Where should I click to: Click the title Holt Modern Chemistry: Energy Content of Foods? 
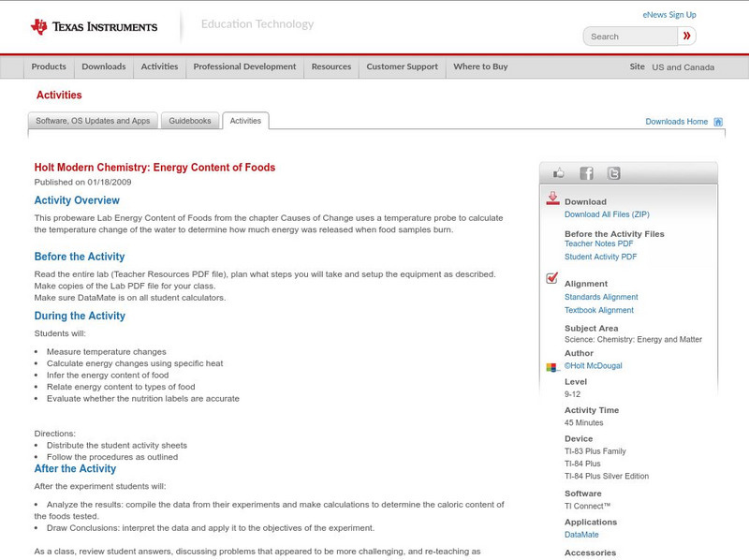(x=154, y=168)
